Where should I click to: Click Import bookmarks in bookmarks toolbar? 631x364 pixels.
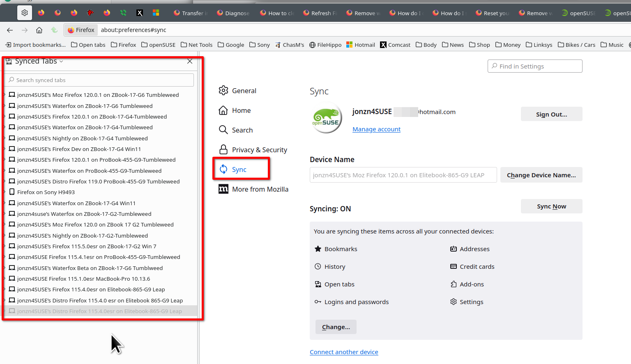tap(35, 45)
